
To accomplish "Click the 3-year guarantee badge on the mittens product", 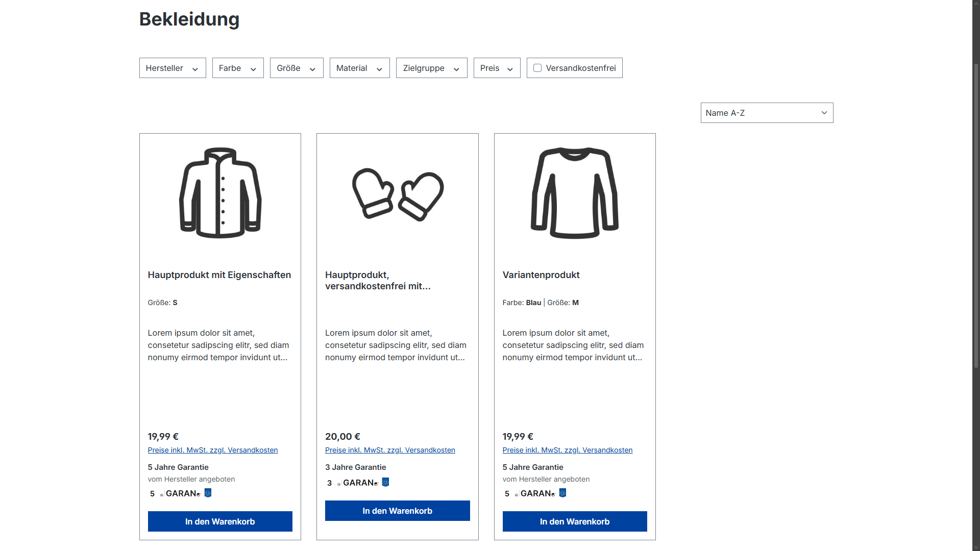I will (x=357, y=483).
